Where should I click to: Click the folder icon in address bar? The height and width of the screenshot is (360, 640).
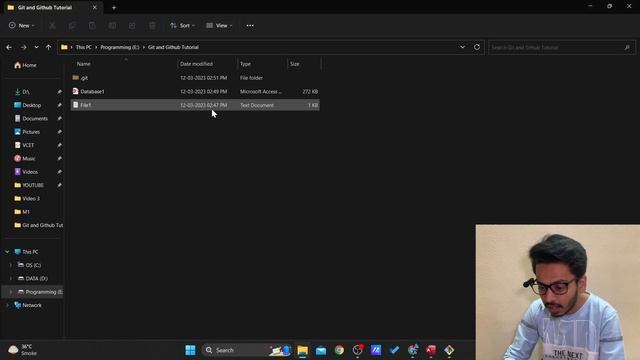64,47
